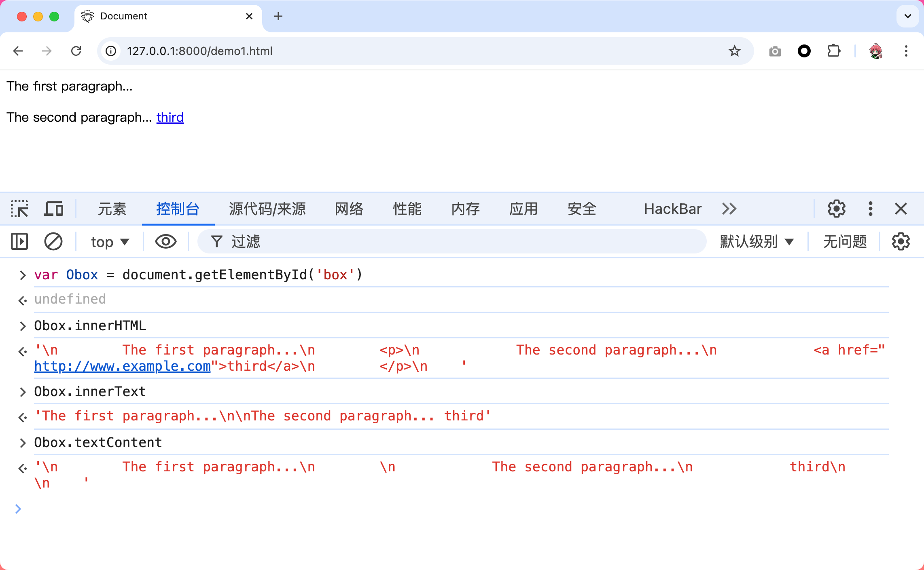The image size is (924, 570).
Task: Reload the page
Action: pyautogui.click(x=76, y=51)
